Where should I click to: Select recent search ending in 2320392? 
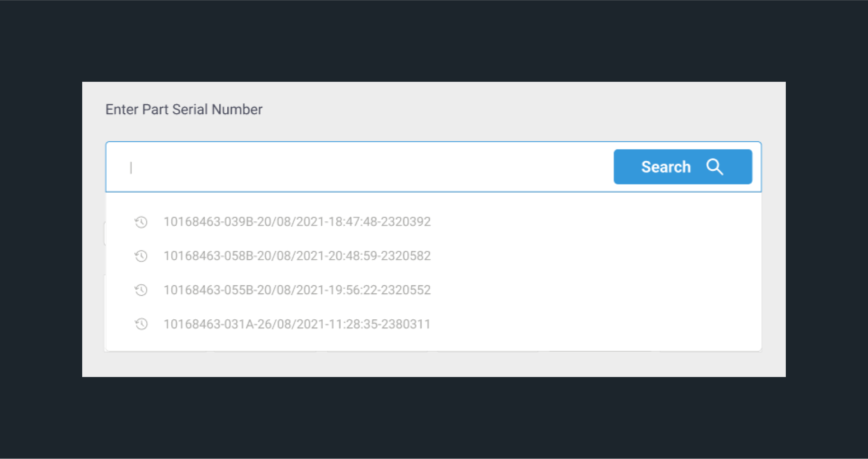[x=434, y=222]
